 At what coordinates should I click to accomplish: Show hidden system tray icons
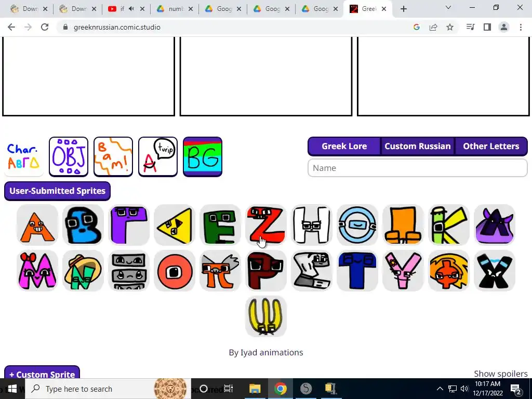click(x=440, y=389)
